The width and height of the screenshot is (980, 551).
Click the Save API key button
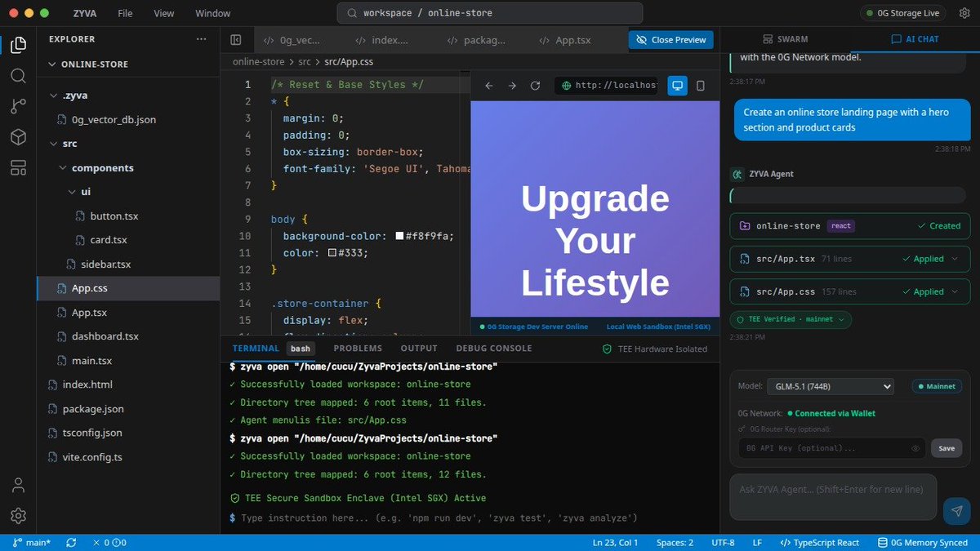(947, 448)
